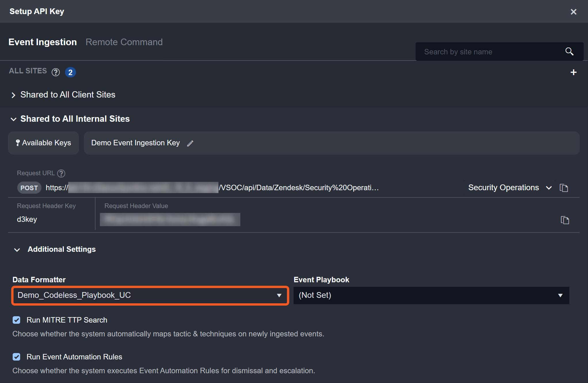Open the Event Playbook dropdown
Screen dimensions: 588x383
click(431, 296)
